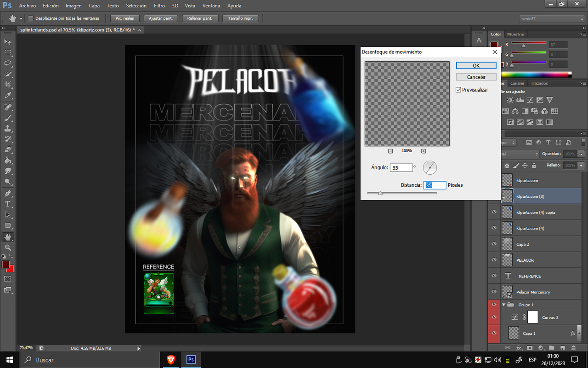Select the Clone Stamp tool
The image size is (588, 368).
pyautogui.click(x=8, y=128)
